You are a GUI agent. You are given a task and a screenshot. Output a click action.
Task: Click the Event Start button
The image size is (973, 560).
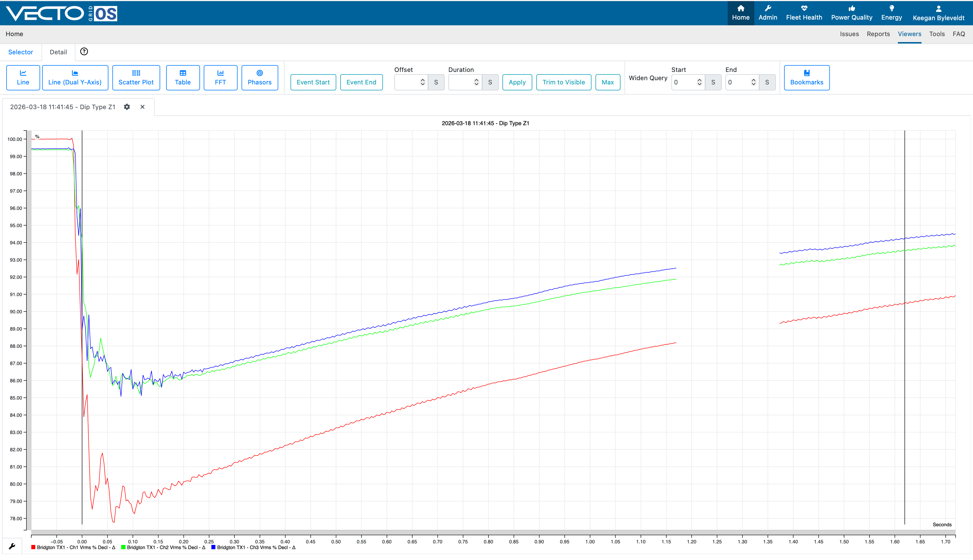[x=313, y=82]
